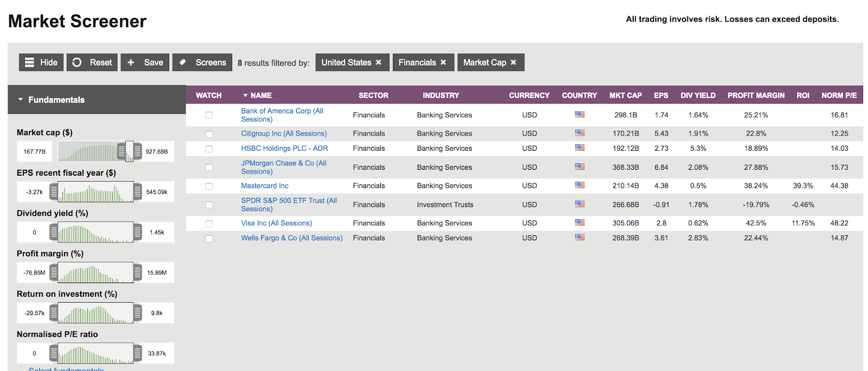Viewport: 868px width, 371px height.
Task: Sort table by MKT CAP column
Action: pos(626,95)
